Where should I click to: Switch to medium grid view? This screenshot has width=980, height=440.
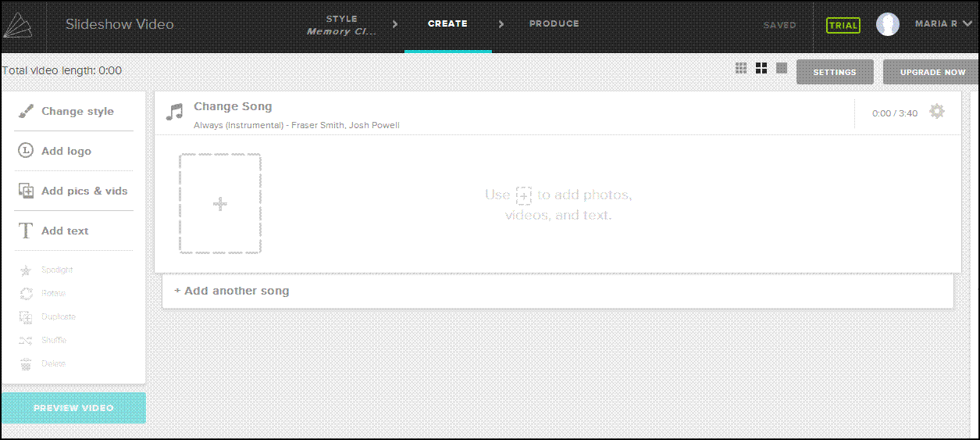761,69
